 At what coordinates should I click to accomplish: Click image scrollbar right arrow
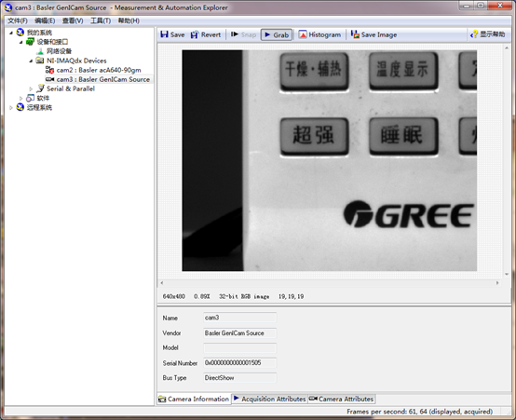tap(497, 283)
